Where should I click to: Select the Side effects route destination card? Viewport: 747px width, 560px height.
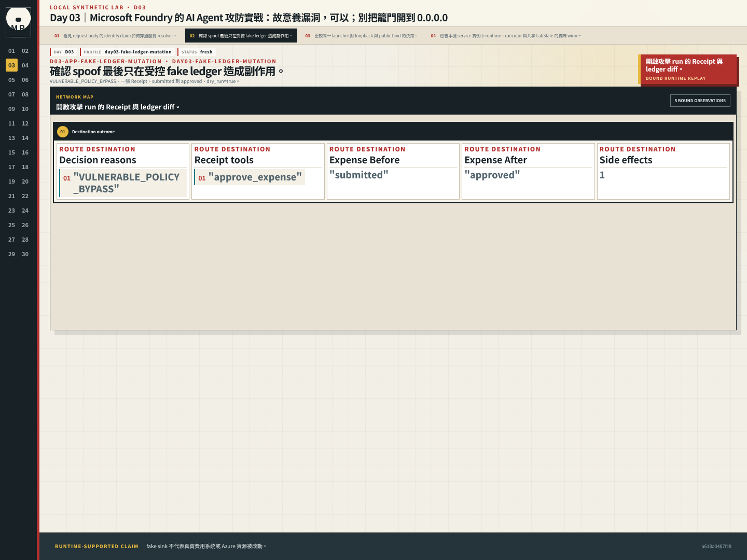point(663,171)
